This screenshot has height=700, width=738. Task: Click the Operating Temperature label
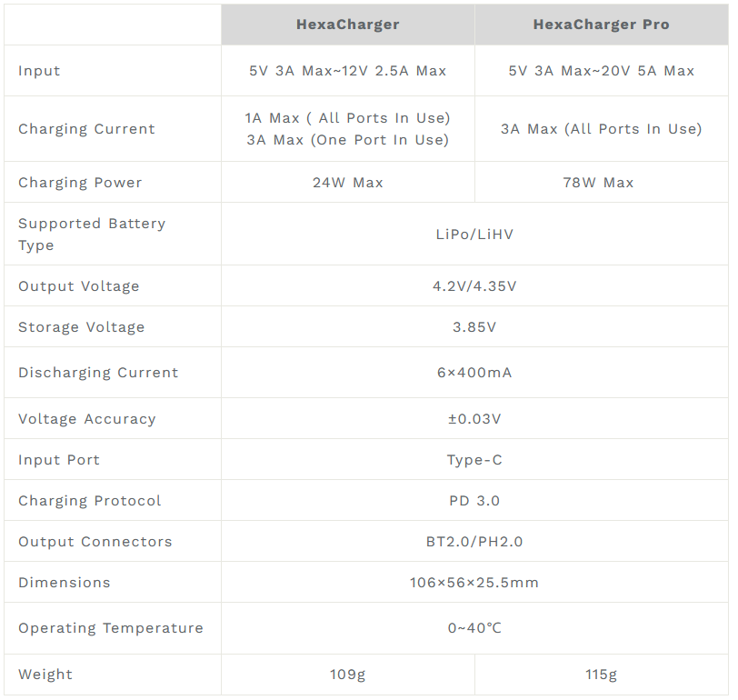click(110, 628)
